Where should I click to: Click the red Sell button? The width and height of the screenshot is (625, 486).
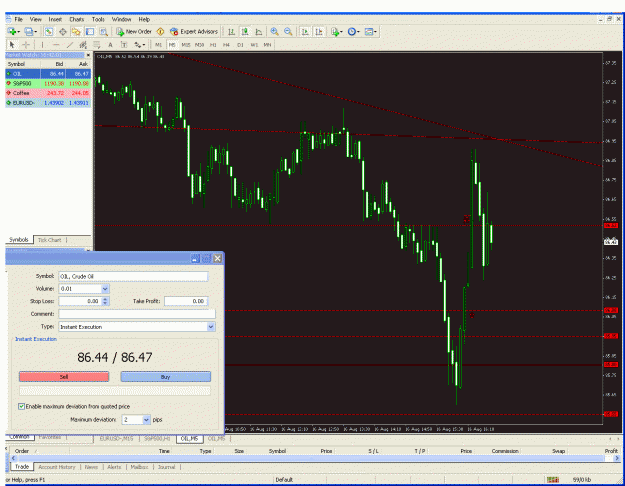coord(64,377)
